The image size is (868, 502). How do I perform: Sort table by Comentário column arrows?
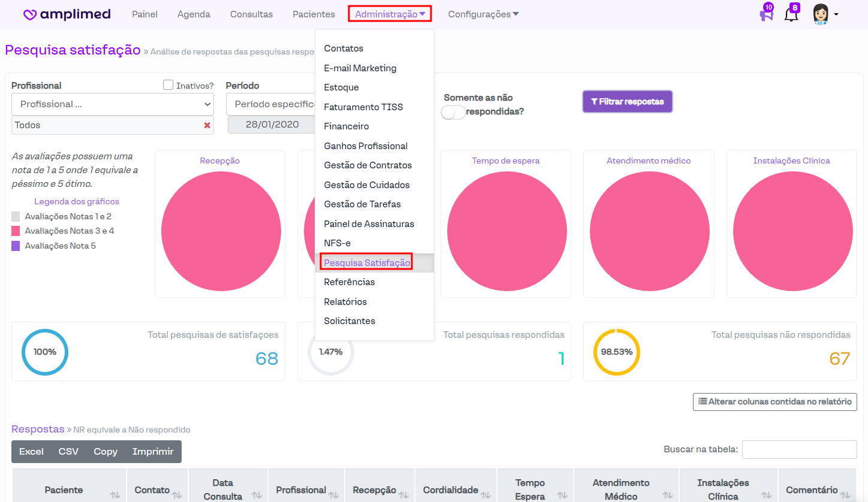[846, 495]
